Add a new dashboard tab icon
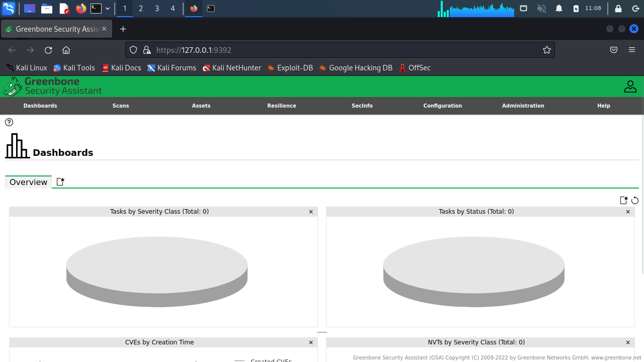 pyautogui.click(x=60, y=182)
